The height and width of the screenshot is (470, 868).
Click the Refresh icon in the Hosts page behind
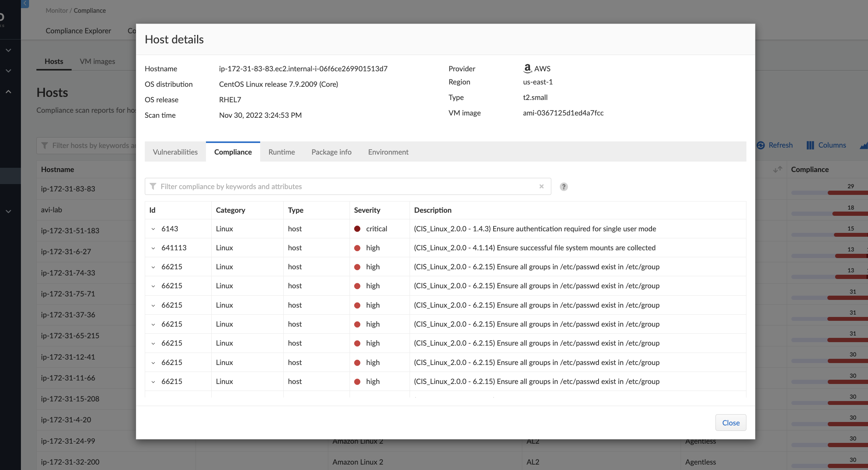[760, 145]
